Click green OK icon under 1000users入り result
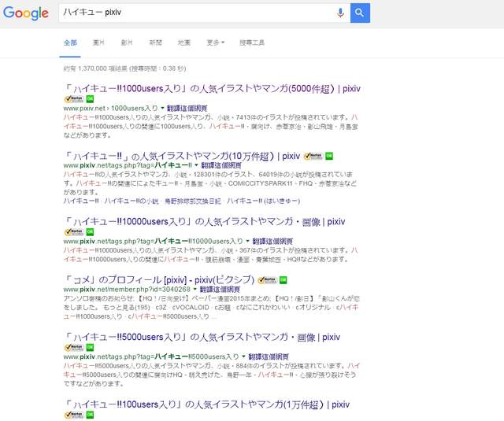Viewport: 504px width, 421px height. pos(90,99)
